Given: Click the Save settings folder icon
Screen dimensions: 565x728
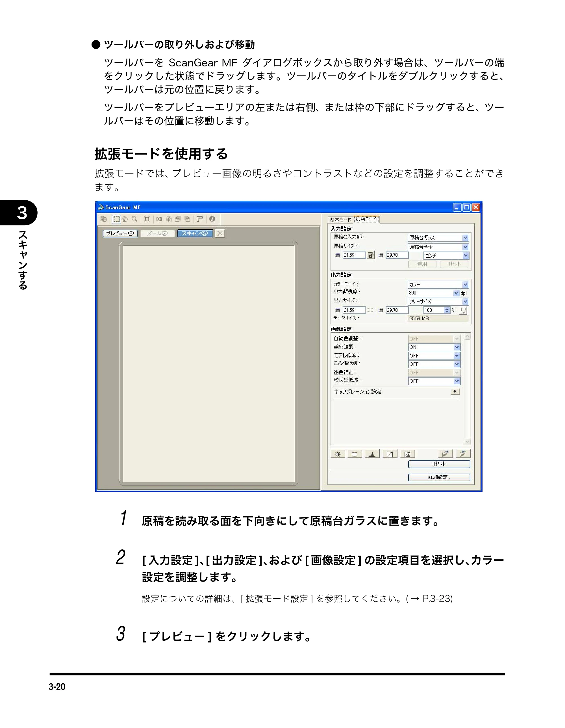Looking at the screenshot, I should click(x=463, y=454).
